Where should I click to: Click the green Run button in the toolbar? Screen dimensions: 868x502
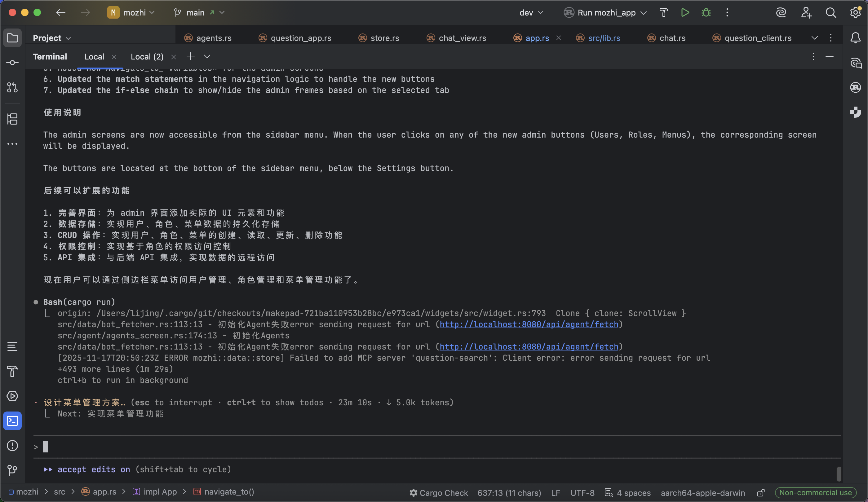(x=685, y=13)
